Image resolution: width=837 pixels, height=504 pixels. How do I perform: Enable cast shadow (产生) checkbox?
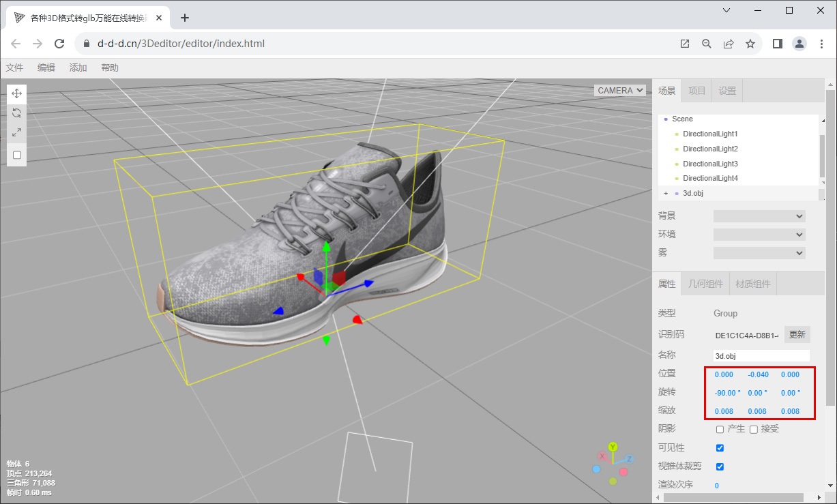(720, 429)
